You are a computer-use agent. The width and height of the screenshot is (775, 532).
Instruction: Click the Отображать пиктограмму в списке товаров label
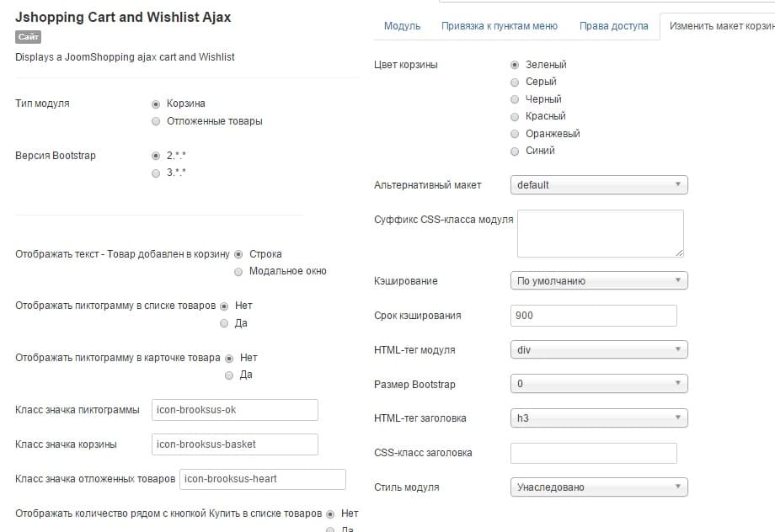115,306
